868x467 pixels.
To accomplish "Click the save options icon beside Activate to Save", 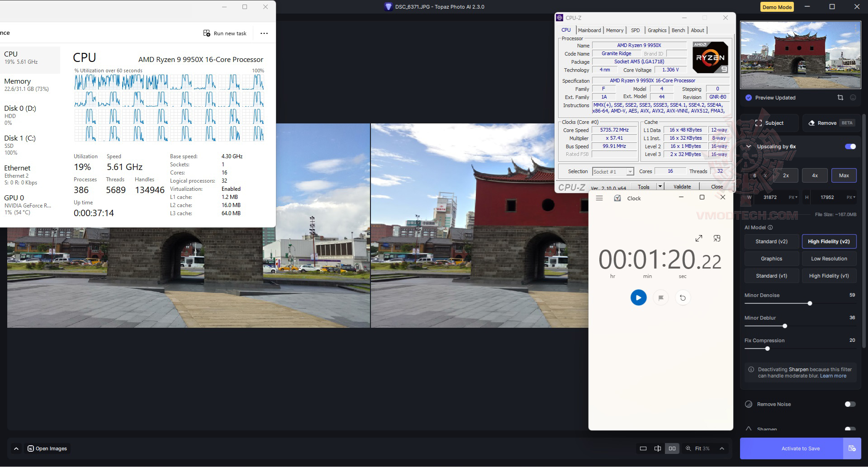I will coord(852,448).
